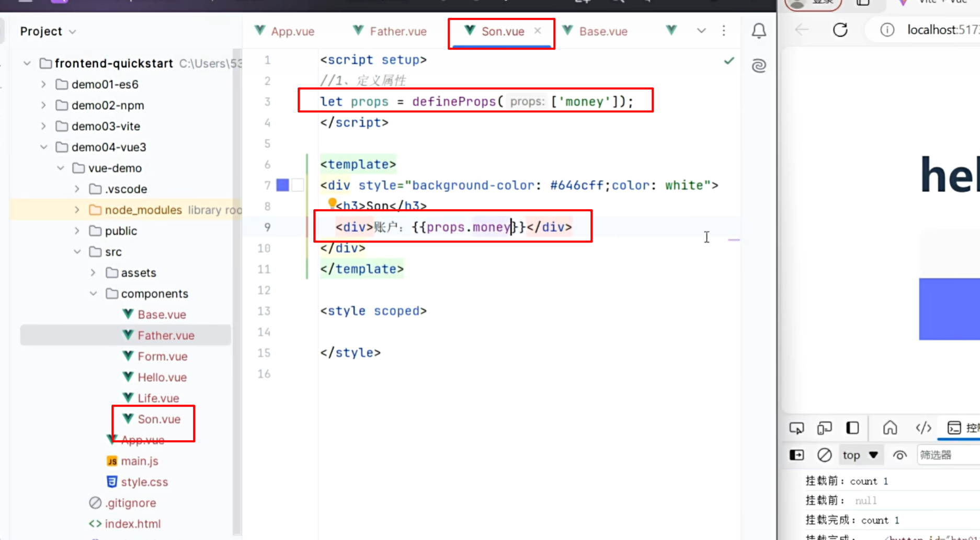This screenshot has height=540, width=980.
Task: Open the DevTools welcome home icon
Action: click(x=890, y=428)
